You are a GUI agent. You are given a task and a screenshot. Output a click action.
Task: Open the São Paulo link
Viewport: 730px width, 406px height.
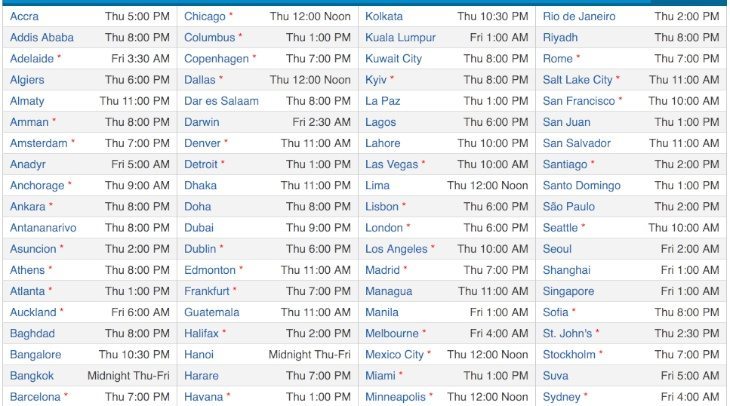coord(568,207)
